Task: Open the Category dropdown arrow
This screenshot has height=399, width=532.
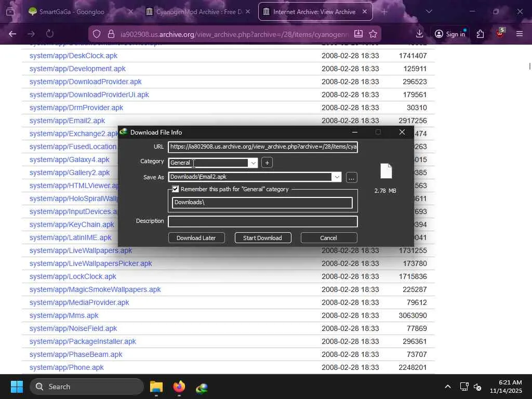Action: pyautogui.click(x=253, y=163)
